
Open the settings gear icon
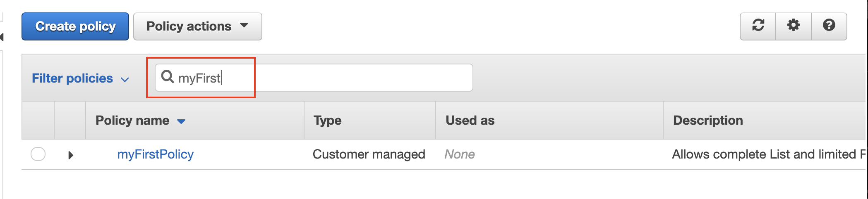(x=794, y=26)
